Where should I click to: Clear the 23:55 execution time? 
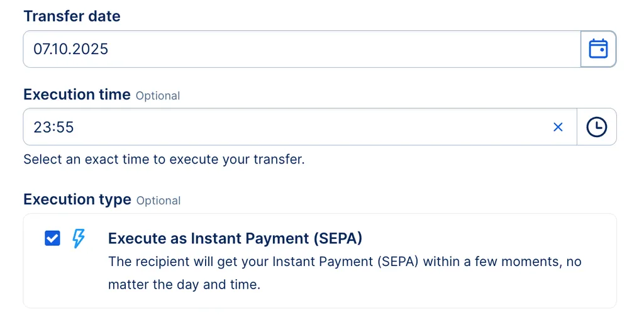pos(558,127)
